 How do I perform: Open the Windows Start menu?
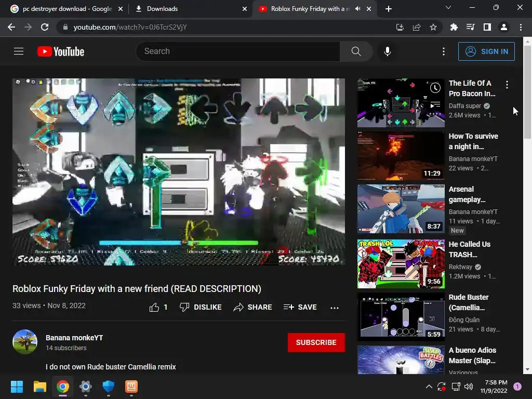point(17,387)
